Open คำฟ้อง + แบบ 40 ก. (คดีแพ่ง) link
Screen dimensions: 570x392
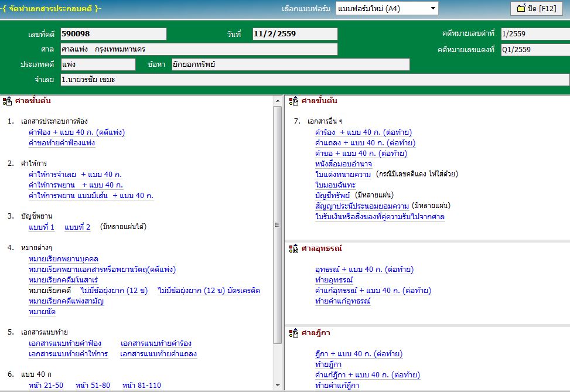pyautogui.click(x=77, y=132)
